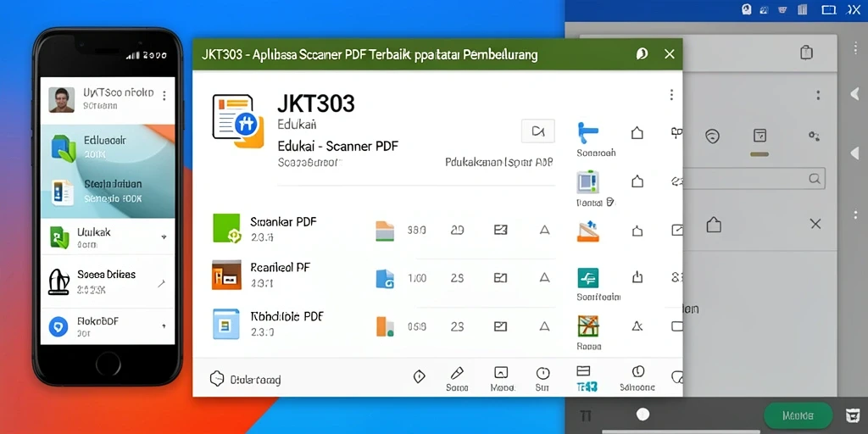This screenshot has height=434, width=868.
Task: Click the search field in background window
Action: tap(754, 179)
